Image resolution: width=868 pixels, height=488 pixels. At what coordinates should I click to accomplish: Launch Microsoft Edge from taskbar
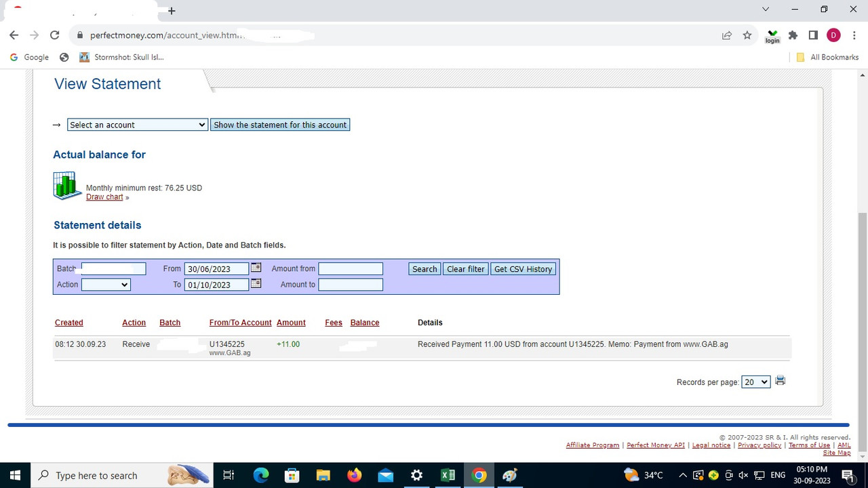261,475
